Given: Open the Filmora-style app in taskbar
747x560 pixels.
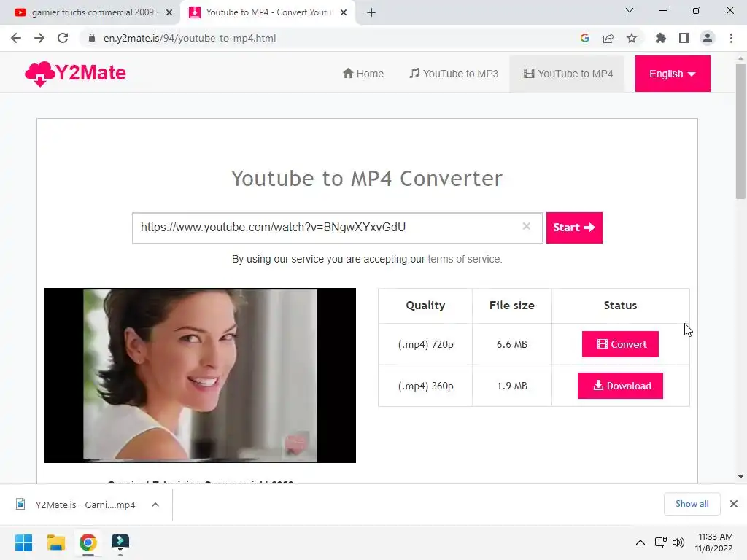Looking at the screenshot, I should pos(120,542).
